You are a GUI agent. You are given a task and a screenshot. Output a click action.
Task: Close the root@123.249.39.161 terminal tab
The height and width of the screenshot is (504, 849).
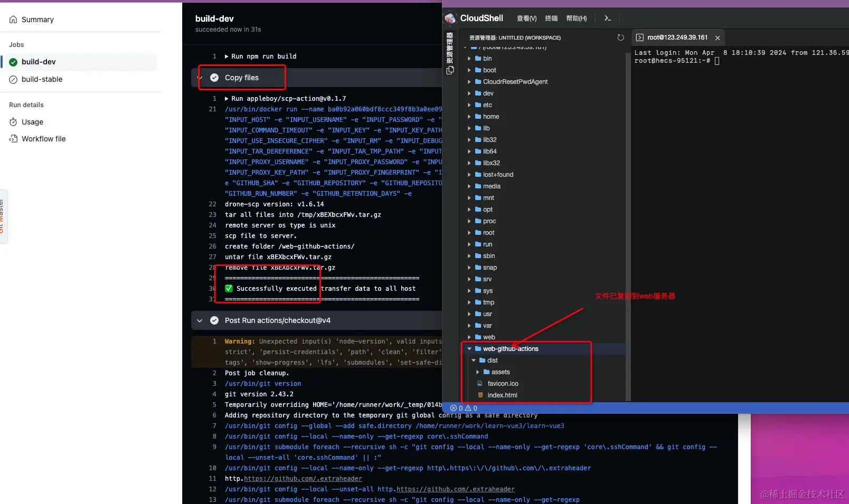(x=718, y=38)
